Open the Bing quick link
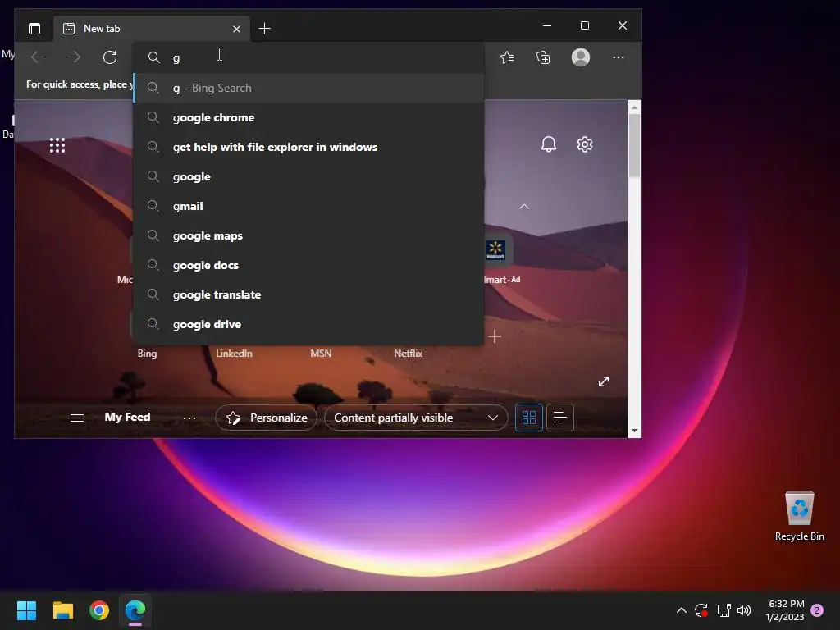This screenshot has width=840, height=630. coord(147,353)
